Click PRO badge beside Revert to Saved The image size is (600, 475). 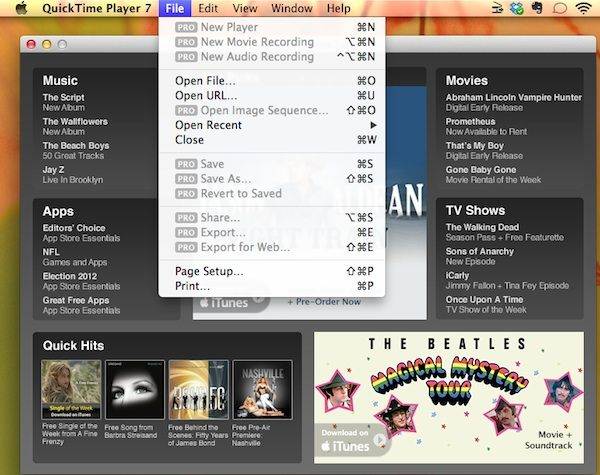(x=186, y=194)
